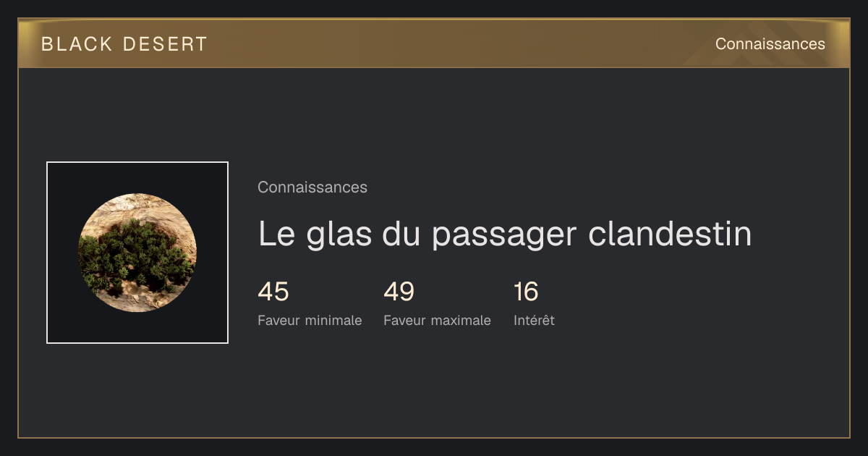This screenshot has height=456, width=868.
Task: Click the word DESERT in the logo
Action: [x=165, y=44]
